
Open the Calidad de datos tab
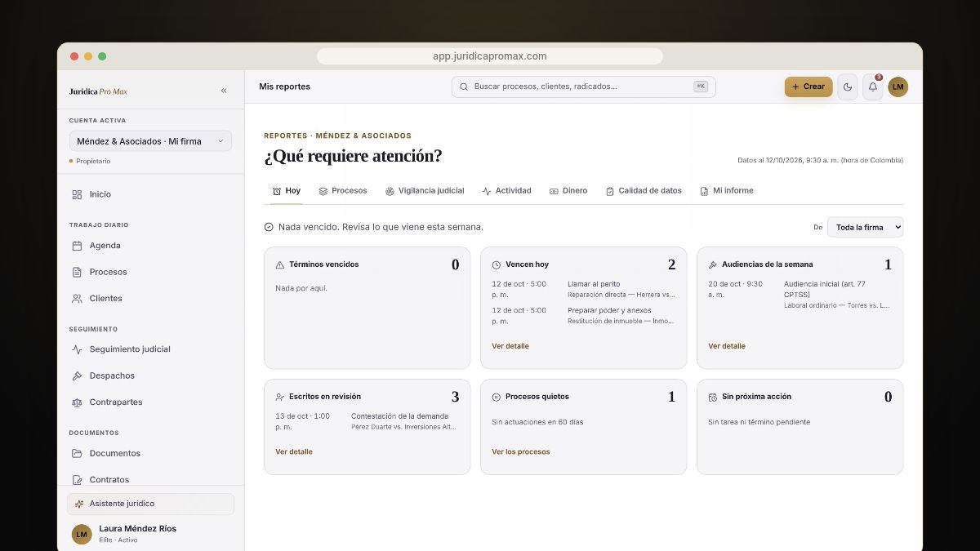pyautogui.click(x=644, y=191)
